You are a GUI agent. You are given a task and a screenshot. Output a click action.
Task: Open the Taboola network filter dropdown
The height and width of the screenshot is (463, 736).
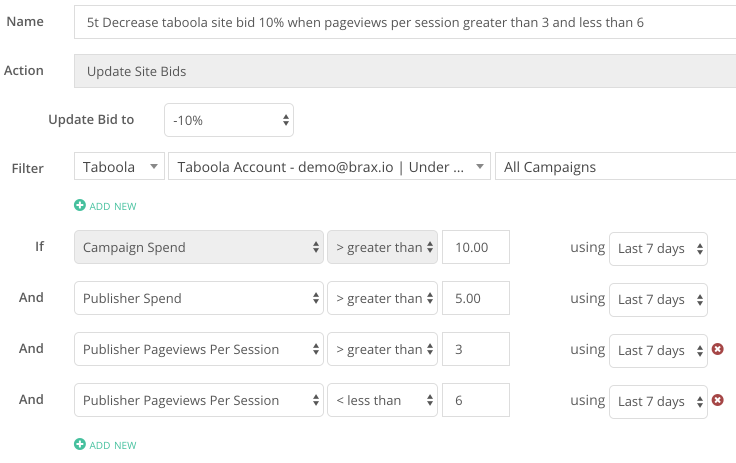tap(119, 166)
